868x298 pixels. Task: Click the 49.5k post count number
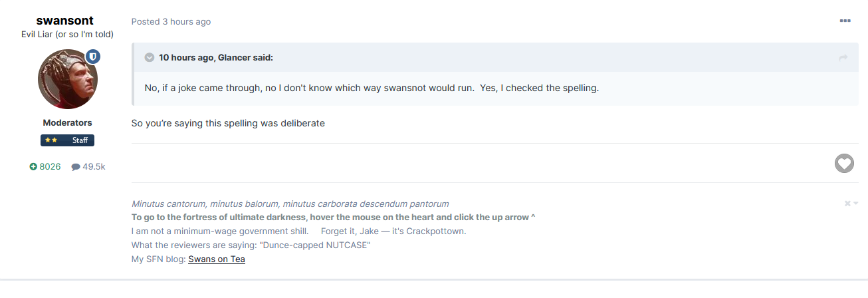[94, 167]
